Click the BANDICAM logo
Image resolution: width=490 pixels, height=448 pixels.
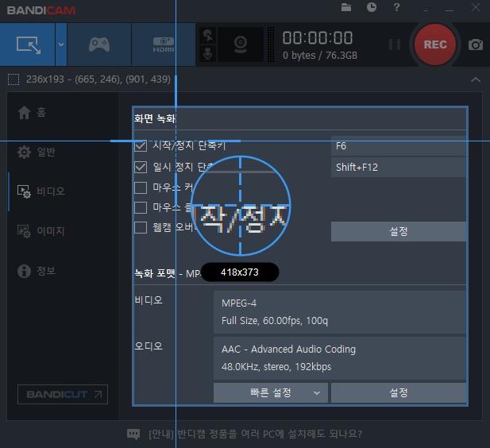point(41,10)
